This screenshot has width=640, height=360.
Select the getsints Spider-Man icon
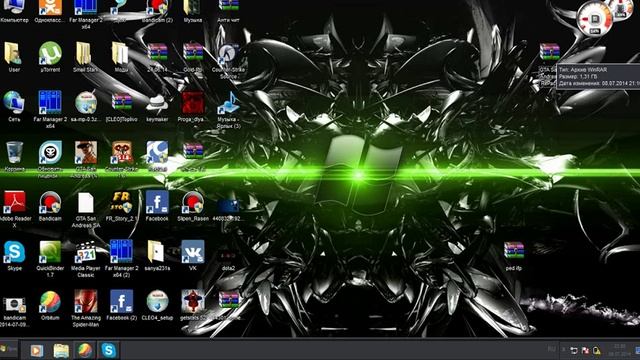193,302
